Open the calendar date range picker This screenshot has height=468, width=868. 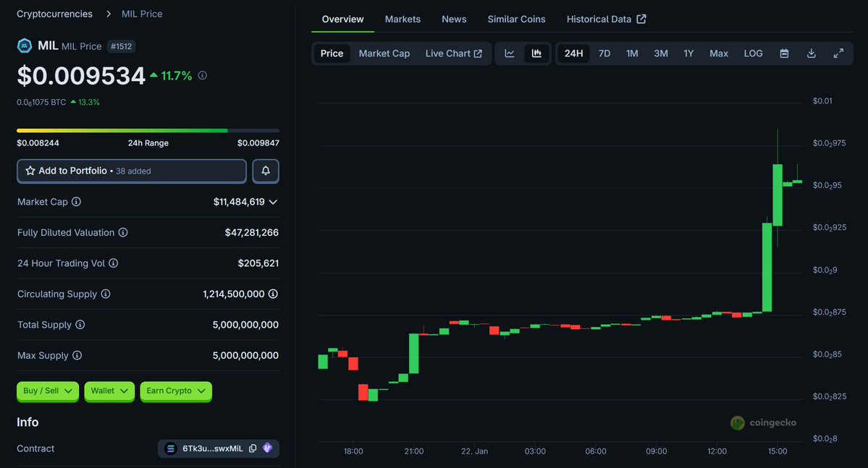pyautogui.click(x=784, y=54)
